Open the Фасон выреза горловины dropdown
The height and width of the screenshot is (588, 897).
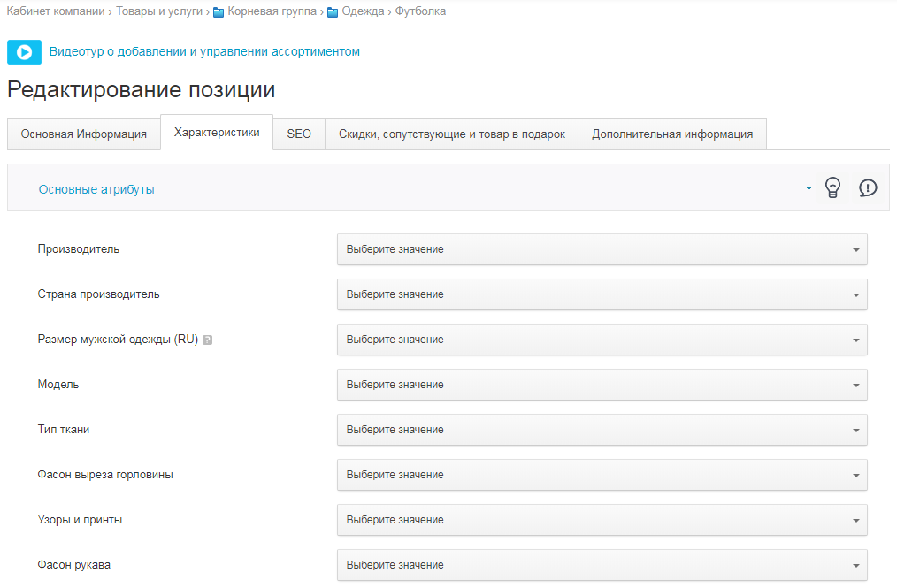602,475
